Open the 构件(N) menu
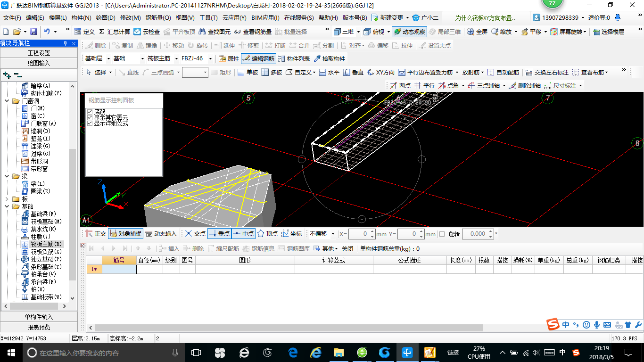 81,18
